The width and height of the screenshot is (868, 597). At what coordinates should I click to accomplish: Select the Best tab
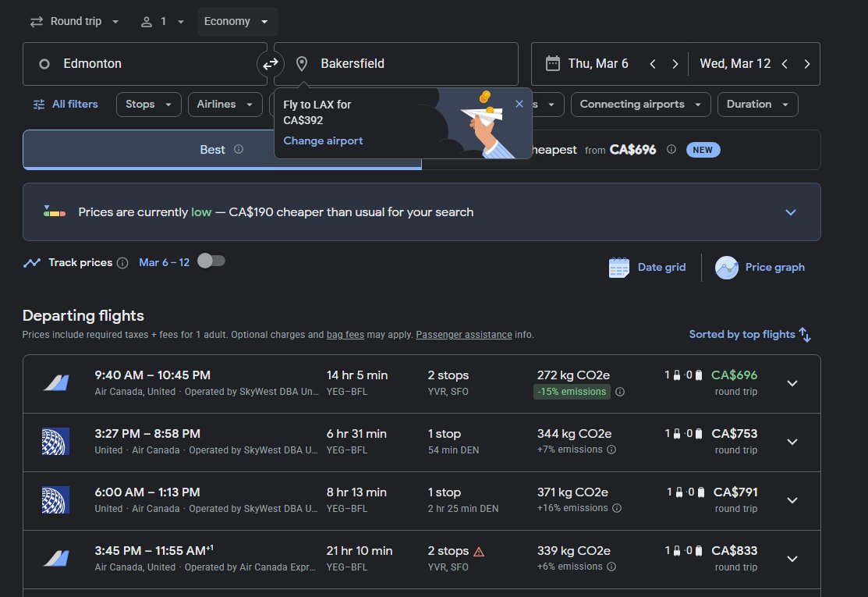(221, 150)
